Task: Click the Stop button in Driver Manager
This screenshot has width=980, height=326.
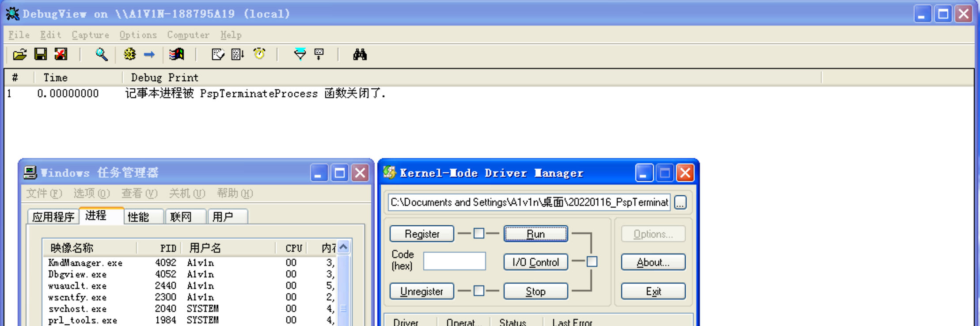Action: click(536, 291)
